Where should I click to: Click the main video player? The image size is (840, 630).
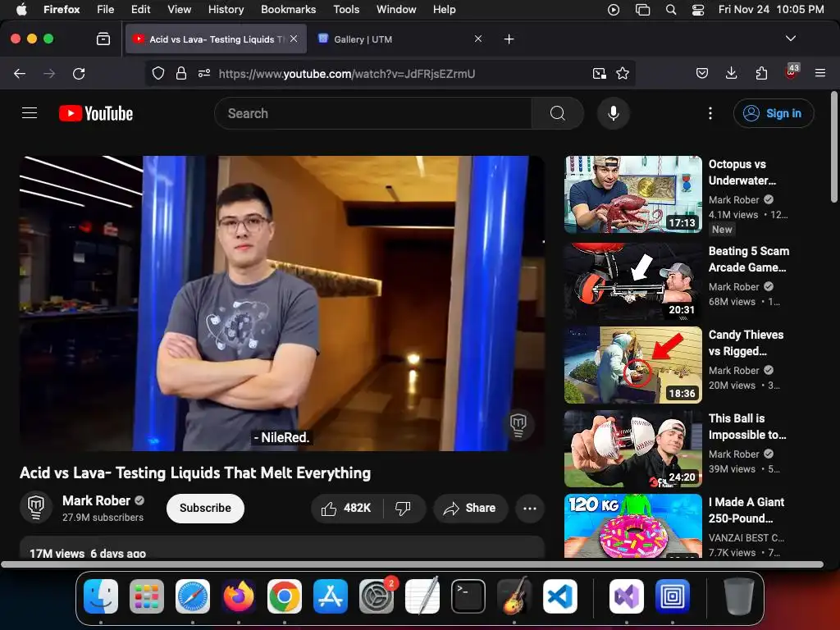click(282, 304)
